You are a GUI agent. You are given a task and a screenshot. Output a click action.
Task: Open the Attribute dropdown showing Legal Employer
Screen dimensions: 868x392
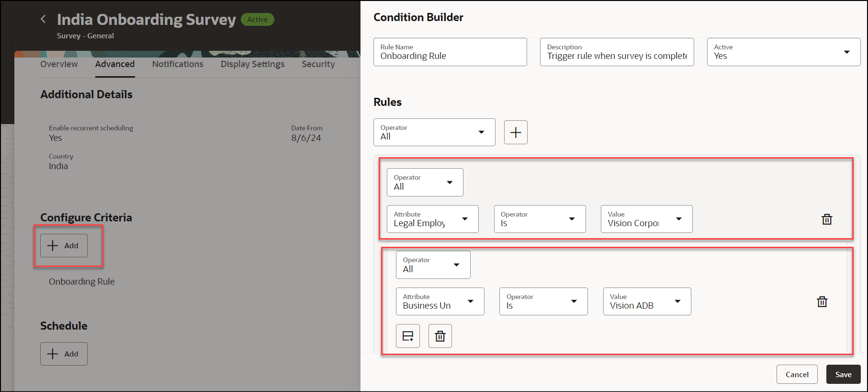(x=433, y=219)
